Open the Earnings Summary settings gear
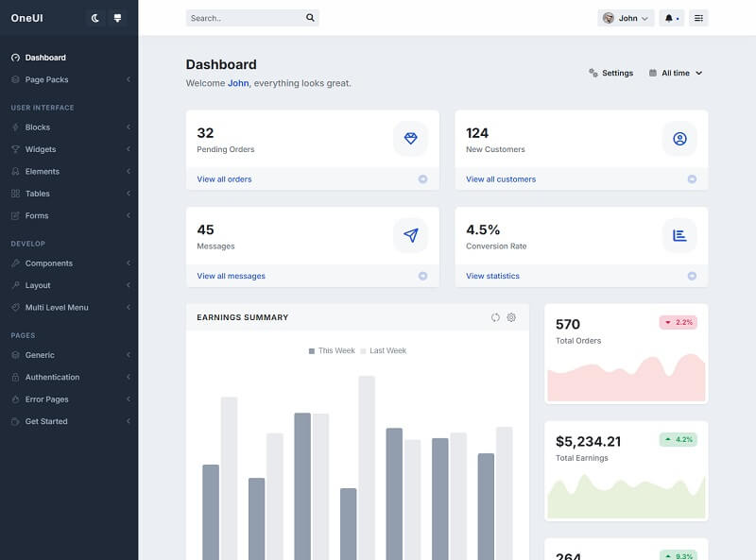The image size is (756, 560). [x=511, y=318]
